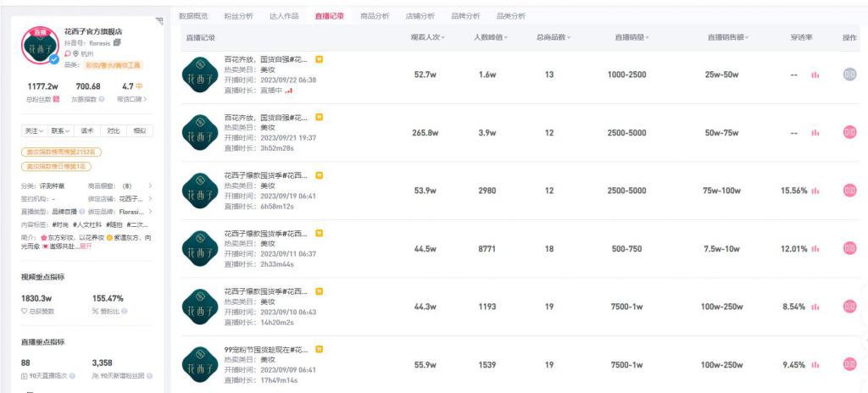Click the 彩妆/香水/美妆工具 category label

tap(114, 65)
